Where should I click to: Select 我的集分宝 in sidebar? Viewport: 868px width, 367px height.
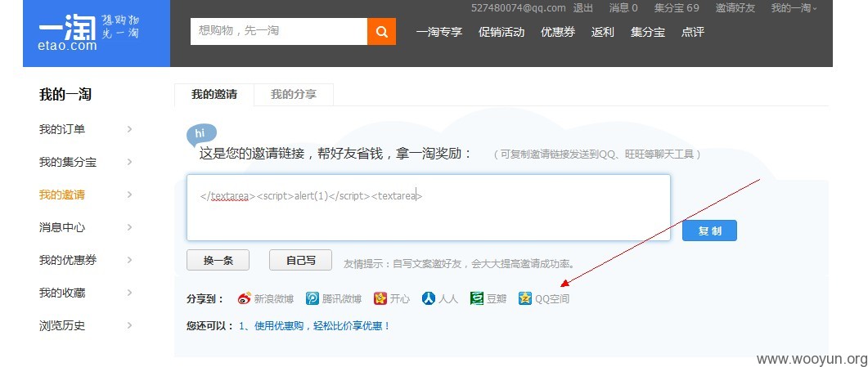point(68,162)
